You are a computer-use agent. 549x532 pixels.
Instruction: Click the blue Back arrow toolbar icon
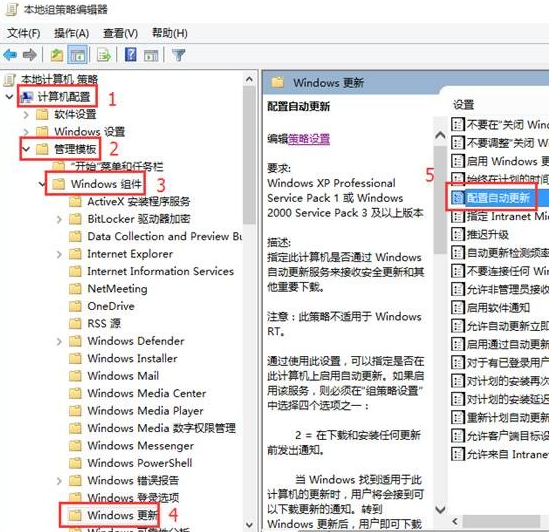click(10, 55)
